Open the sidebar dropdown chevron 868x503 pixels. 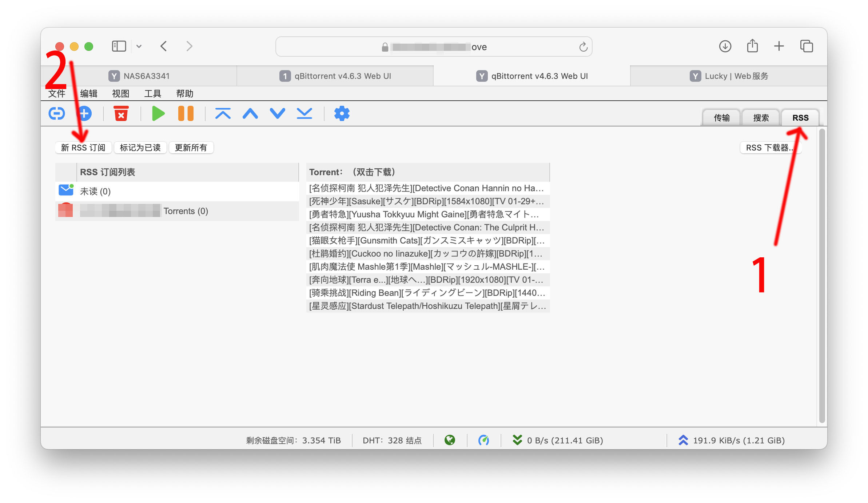click(139, 46)
